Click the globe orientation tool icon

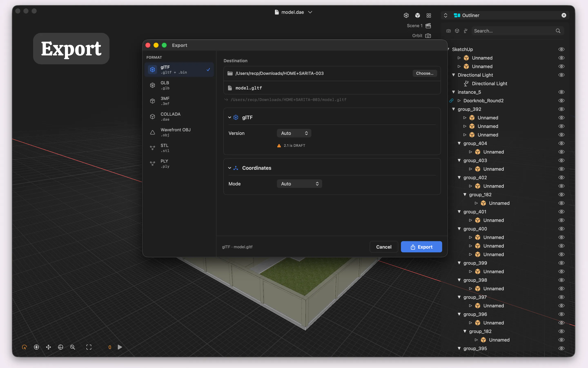click(x=60, y=347)
